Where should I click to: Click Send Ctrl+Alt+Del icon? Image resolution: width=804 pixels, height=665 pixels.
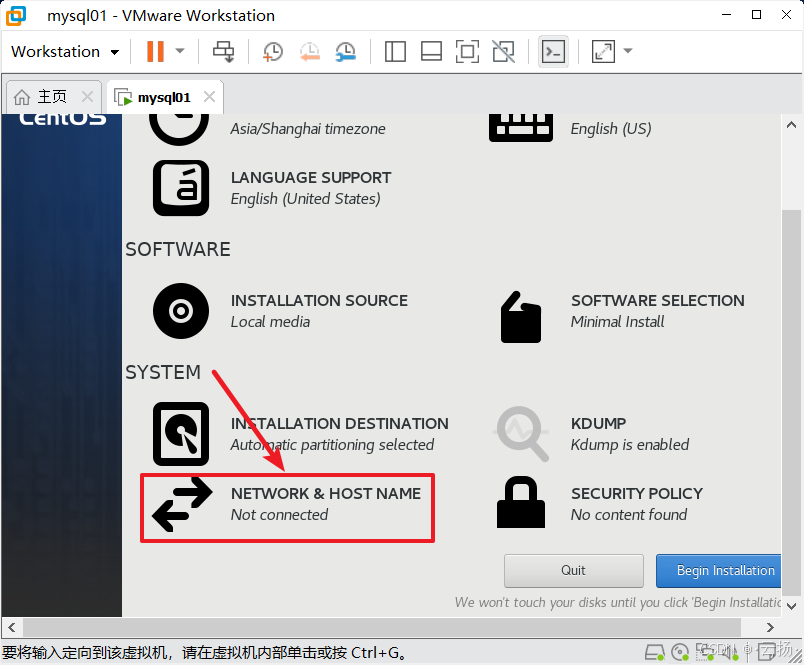[x=224, y=51]
